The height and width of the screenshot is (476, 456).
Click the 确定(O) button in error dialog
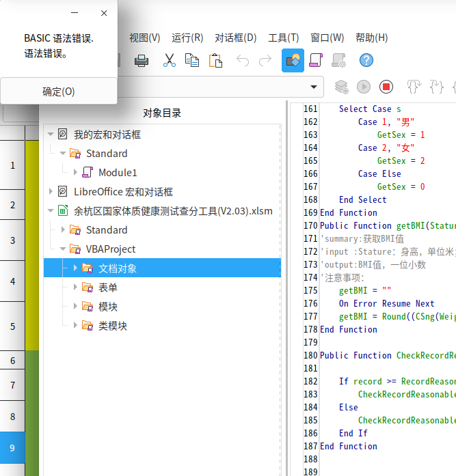(x=59, y=91)
